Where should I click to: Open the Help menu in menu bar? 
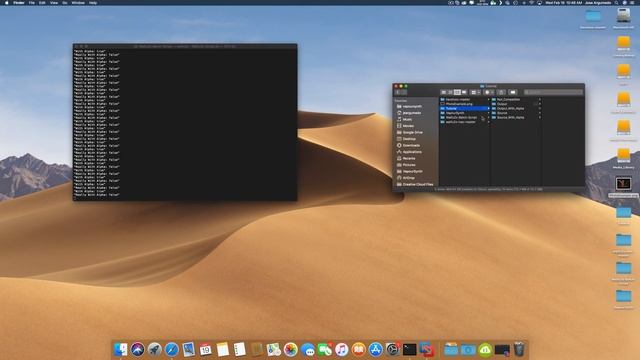[93, 2]
